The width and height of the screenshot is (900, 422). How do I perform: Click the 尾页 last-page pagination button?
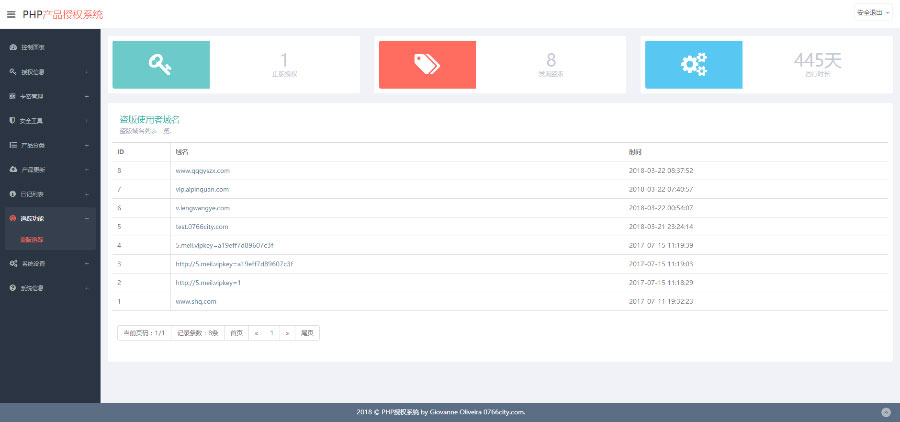[x=308, y=332]
